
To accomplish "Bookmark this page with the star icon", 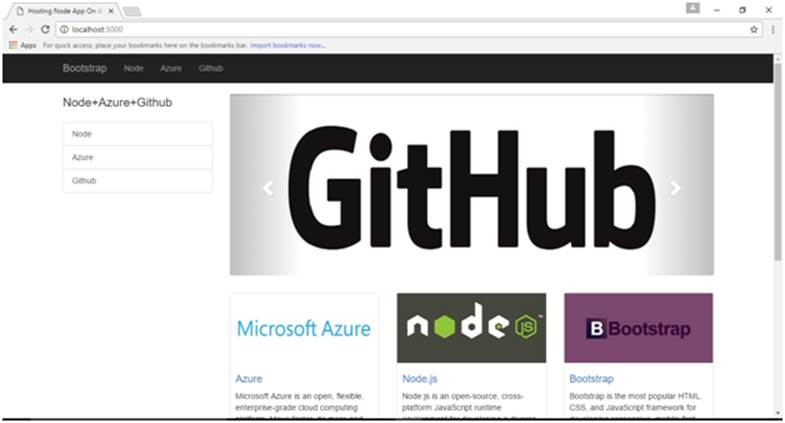I will click(x=753, y=30).
